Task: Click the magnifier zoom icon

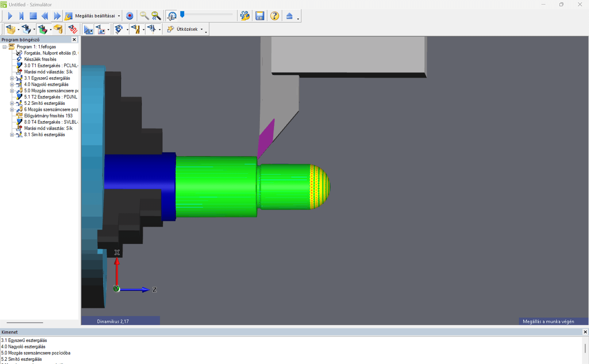Action: 144,16
